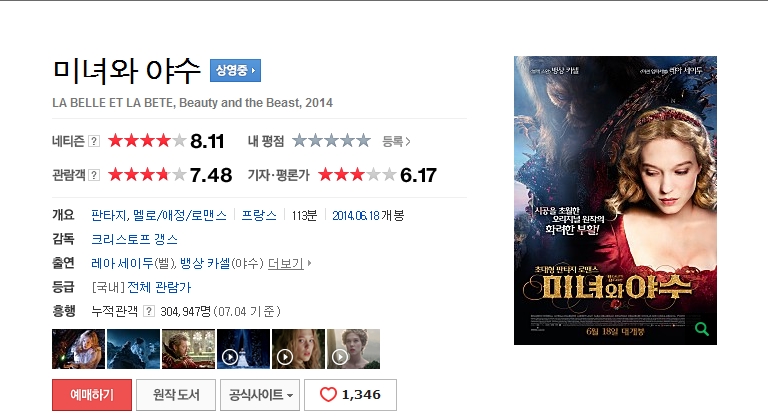Screen dimensions: 768x419
Task: Click the green magnifier on the poster
Action: (x=702, y=329)
